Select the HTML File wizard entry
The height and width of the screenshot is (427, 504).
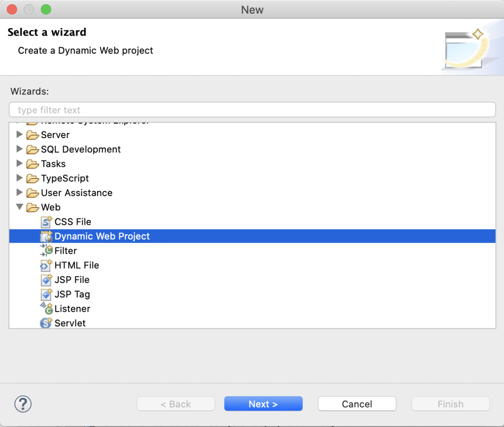(77, 265)
